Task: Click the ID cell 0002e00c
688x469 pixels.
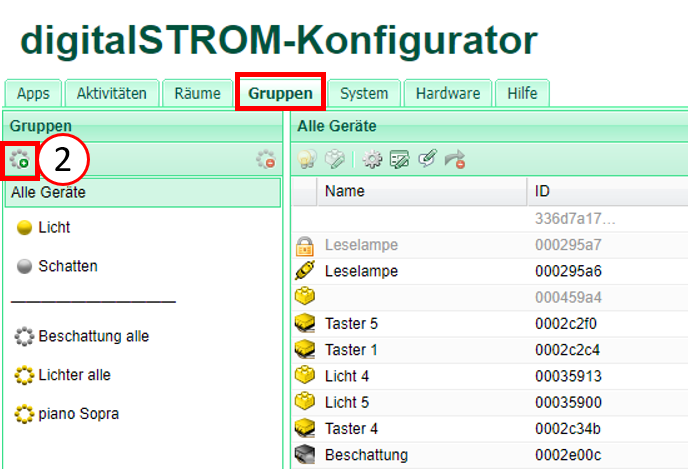Action: pos(568,455)
